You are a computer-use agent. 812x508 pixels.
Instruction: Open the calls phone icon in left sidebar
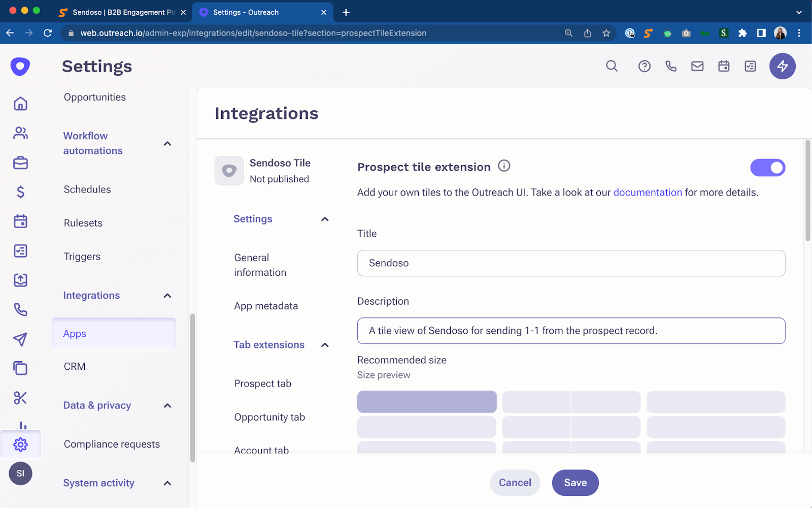pyautogui.click(x=20, y=309)
